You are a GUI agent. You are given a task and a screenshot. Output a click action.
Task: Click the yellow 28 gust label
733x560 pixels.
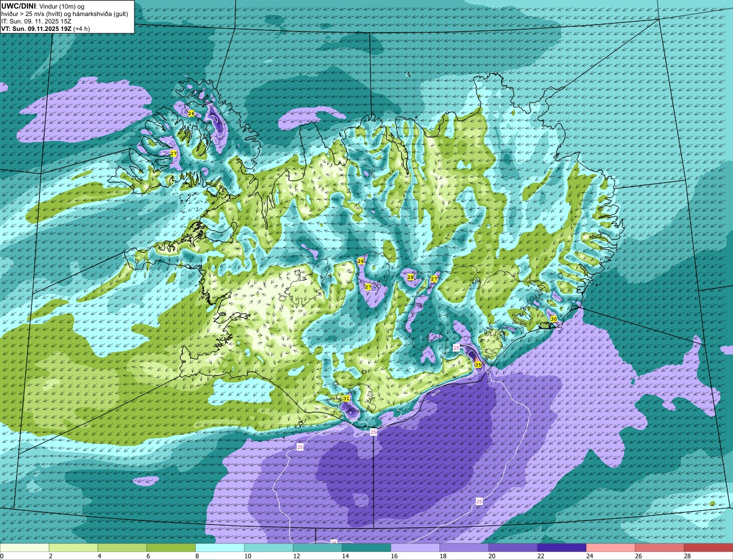pyautogui.click(x=410, y=277)
